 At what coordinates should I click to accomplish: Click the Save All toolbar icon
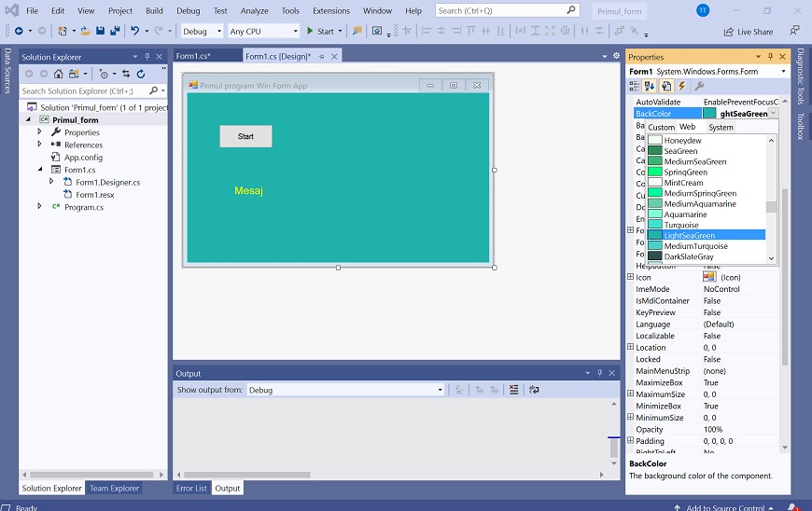click(x=115, y=31)
